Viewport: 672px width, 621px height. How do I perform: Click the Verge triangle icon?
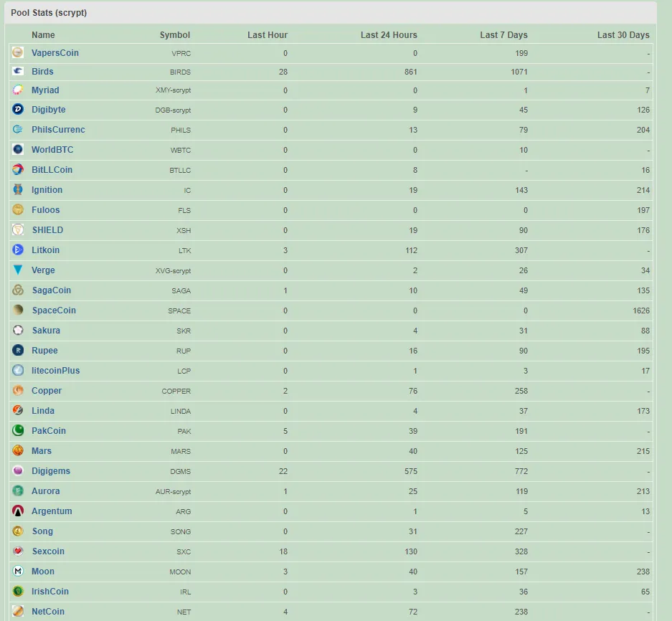point(18,270)
